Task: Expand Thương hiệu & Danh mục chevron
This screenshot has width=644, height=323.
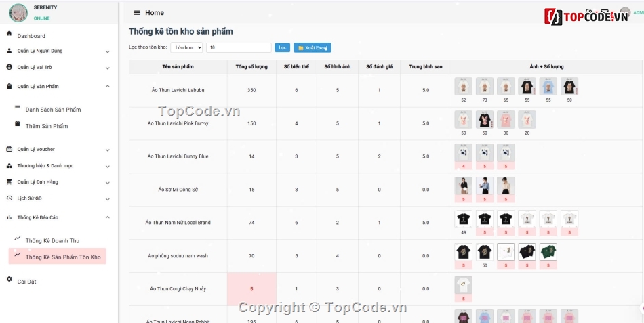Action: coord(108,167)
